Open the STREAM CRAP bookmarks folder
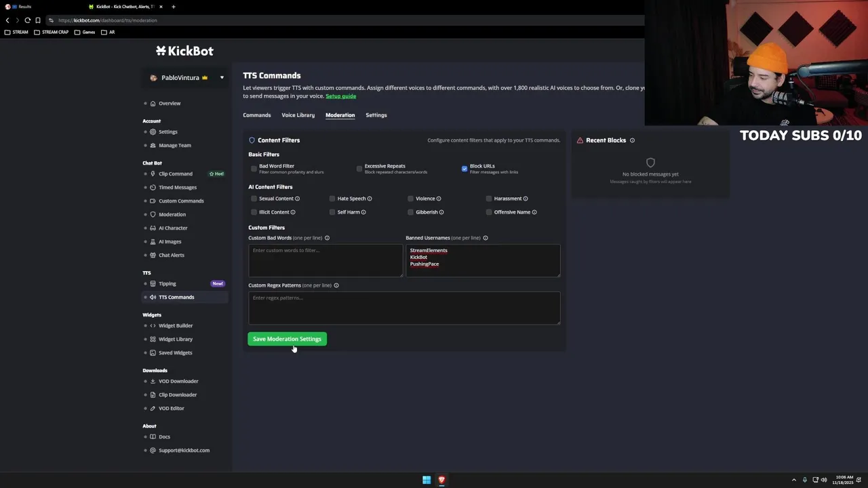 pos(52,32)
